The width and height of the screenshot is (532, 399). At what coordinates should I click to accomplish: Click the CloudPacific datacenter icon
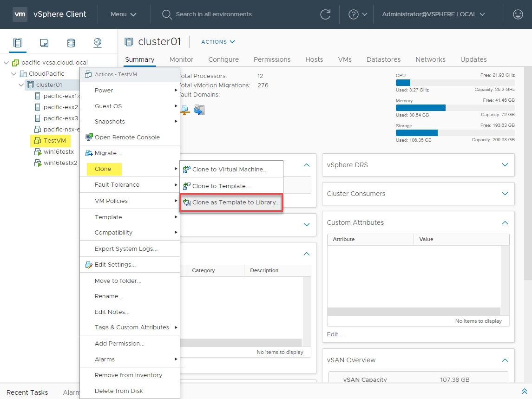click(x=23, y=74)
